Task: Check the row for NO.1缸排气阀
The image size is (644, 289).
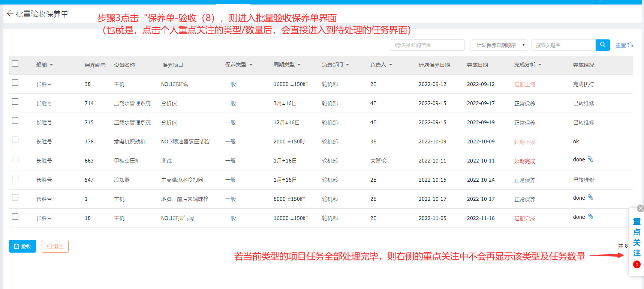Action: [15, 217]
